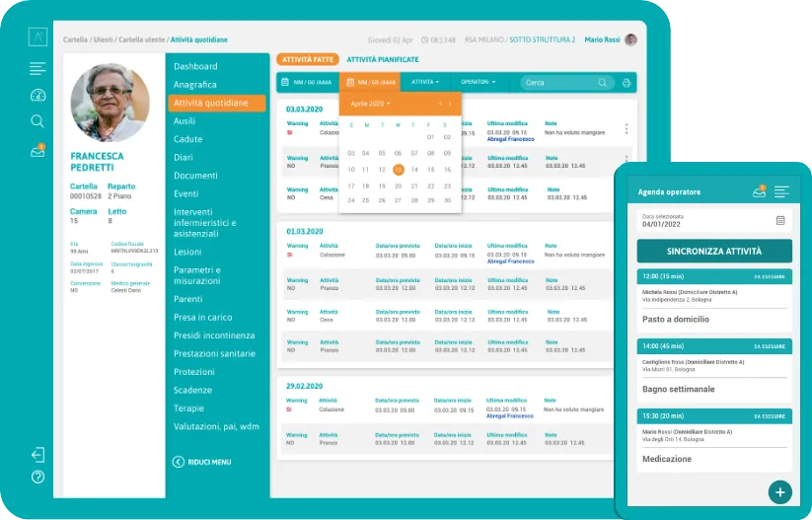This screenshot has width=812, height=520.
Task: Click the 29.02.2020 date heading
Action: click(305, 387)
